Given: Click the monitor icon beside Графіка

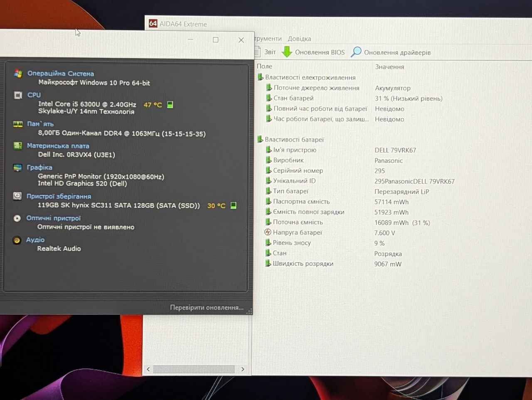Looking at the screenshot, I should [17, 167].
